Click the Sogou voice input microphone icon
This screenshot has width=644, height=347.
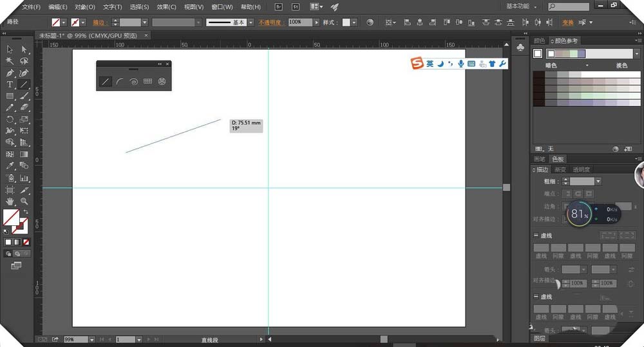click(x=460, y=64)
